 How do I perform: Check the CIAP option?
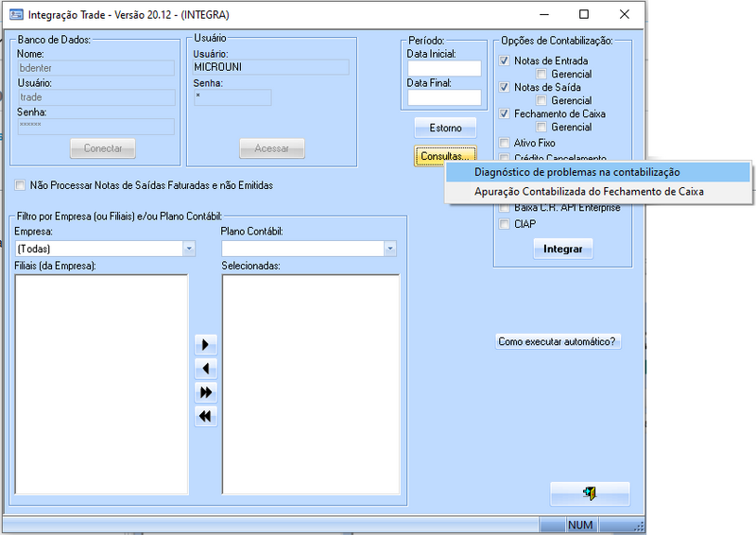point(504,224)
